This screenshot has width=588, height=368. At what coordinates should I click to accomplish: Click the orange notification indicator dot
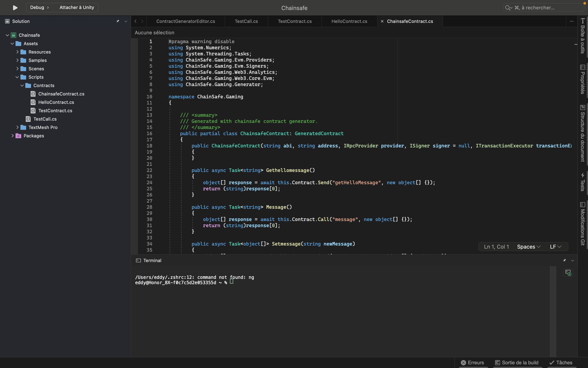(585, 3)
